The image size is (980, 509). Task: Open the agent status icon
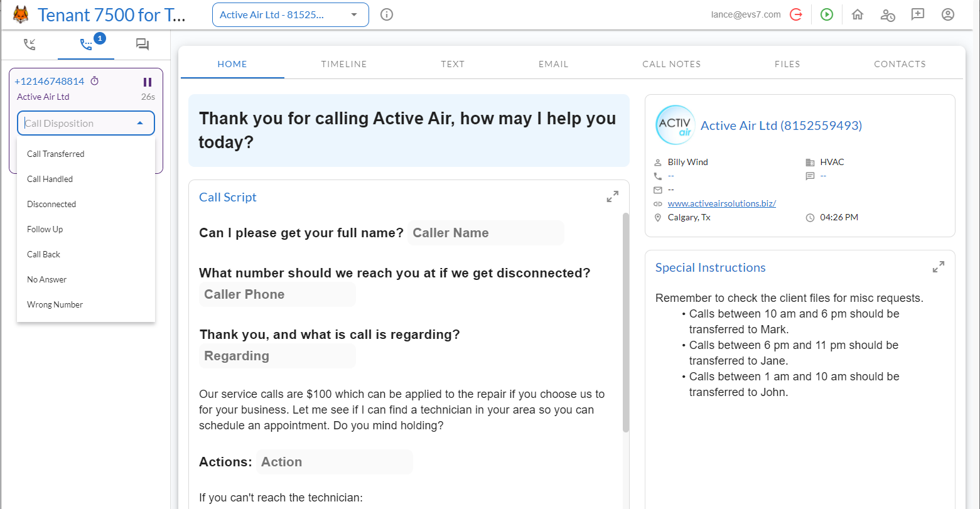[887, 14]
